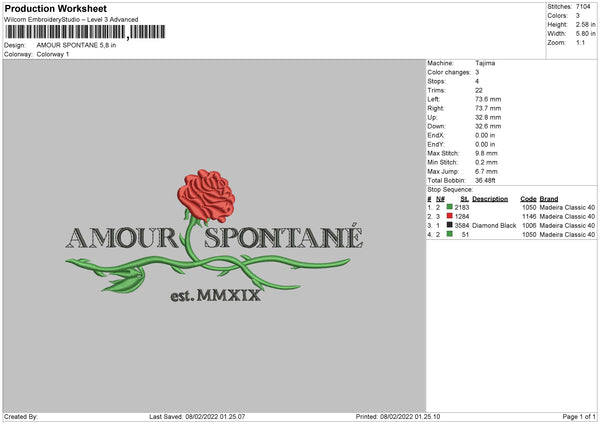Click the 'Page 1 of 1' footer text
This screenshot has width=600, height=424.
579,416
